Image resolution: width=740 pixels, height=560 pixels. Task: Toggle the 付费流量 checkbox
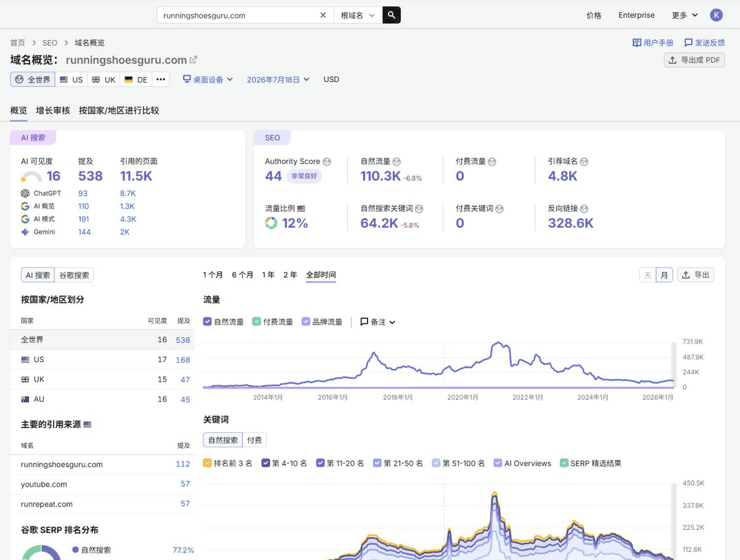[x=257, y=321]
